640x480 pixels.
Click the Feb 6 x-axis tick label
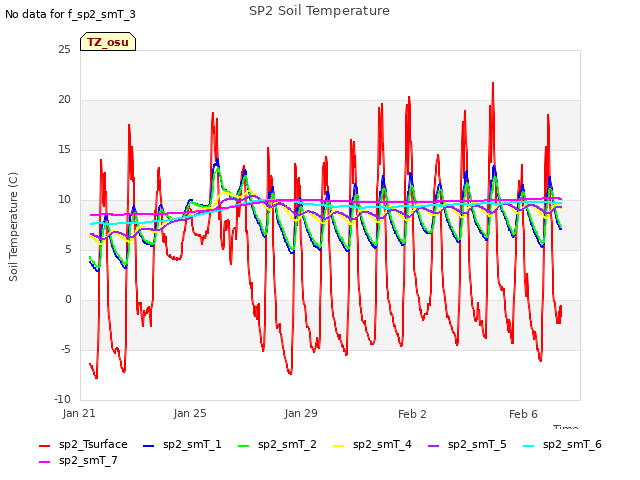[523, 414]
